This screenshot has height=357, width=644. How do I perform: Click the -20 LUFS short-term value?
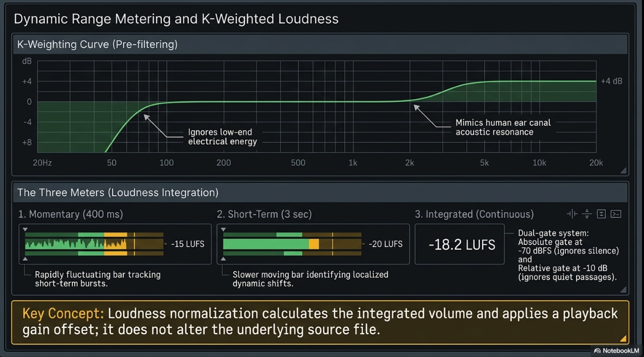(385, 244)
